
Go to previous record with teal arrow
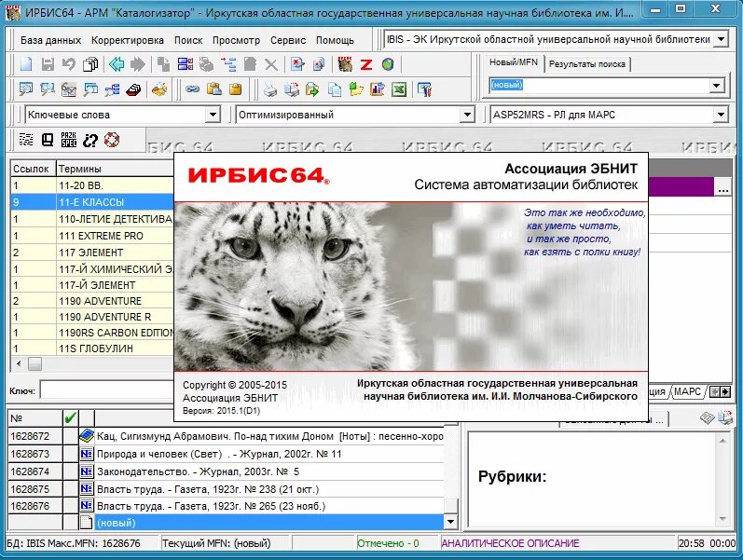(x=117, y=64)
